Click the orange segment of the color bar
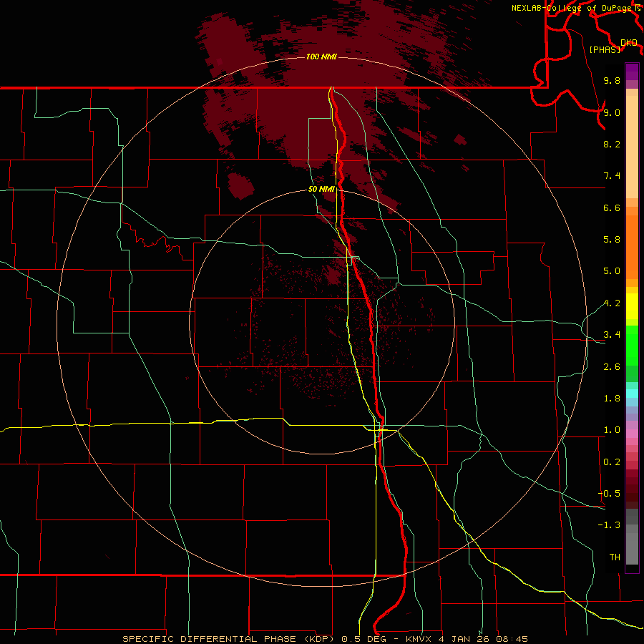The width and height of the screenshot is (644, 644). (x=632, y=248)
